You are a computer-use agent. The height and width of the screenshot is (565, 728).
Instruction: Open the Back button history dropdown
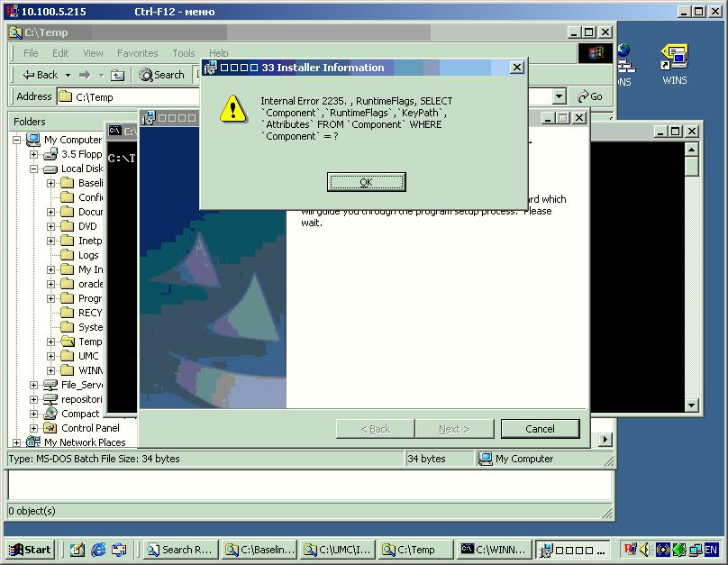(65, 75)
